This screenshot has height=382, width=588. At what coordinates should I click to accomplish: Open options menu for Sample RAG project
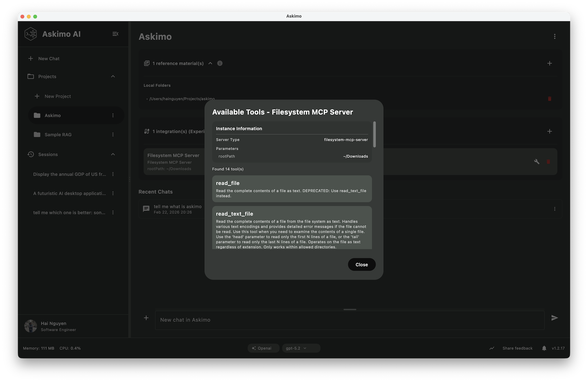[113, 135]
